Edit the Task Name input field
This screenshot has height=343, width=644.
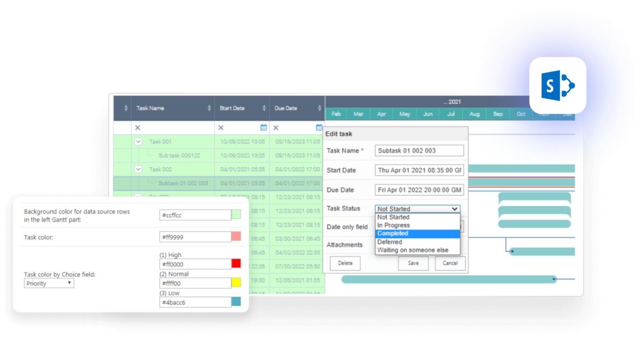pyautogui.click(x=419, y=150)
